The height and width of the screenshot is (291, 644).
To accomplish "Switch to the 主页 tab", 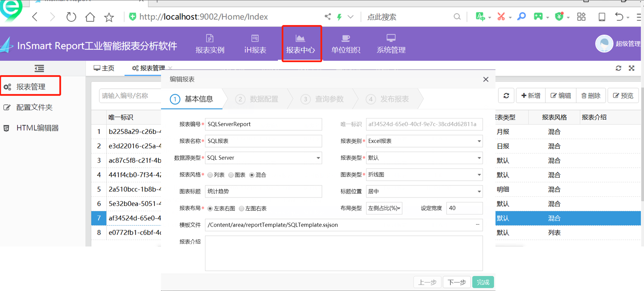I will [x=104, y=68].
